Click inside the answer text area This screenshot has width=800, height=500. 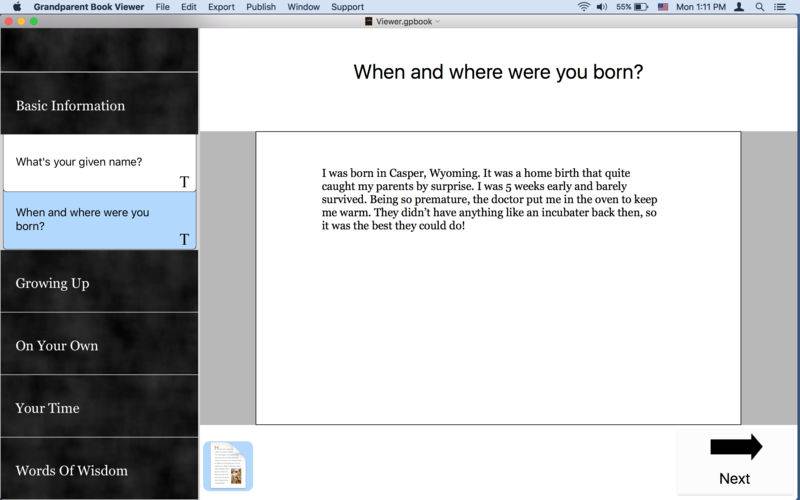(x=498, y=278)
